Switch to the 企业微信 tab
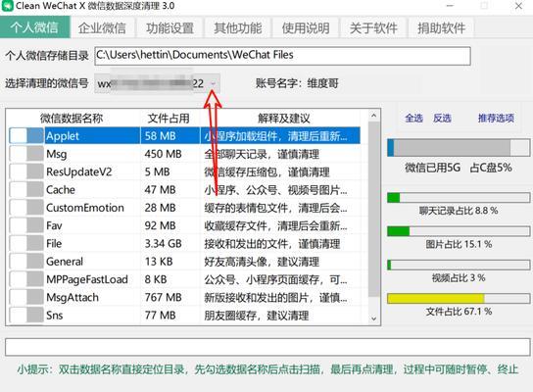Screen dimensions: 533x392 click(102, 27)
